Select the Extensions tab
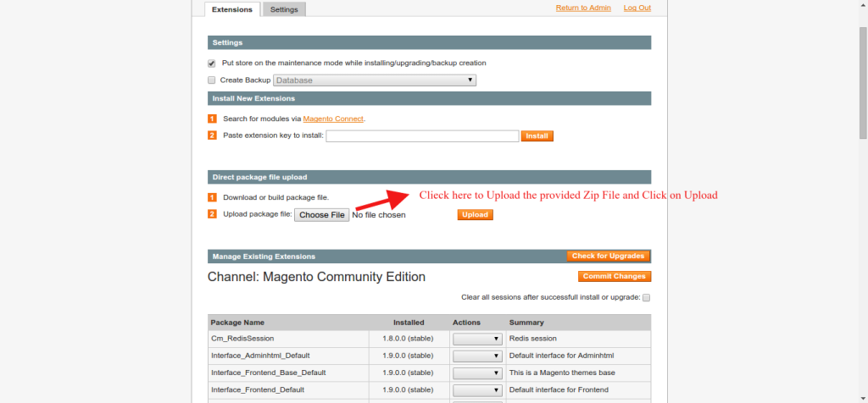The image size is (868, 403). pyautogui.click(x=232, y=9)
